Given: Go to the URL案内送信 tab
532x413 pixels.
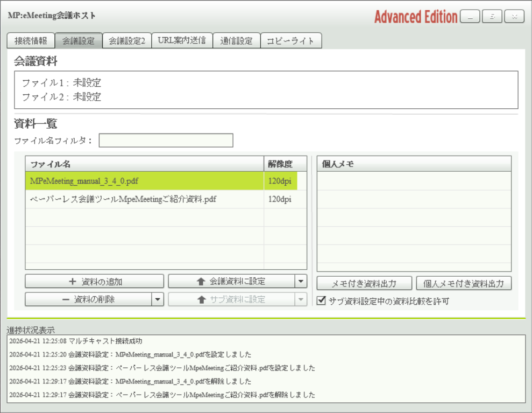Looking at the screenshot, I should tap(182, 41).
